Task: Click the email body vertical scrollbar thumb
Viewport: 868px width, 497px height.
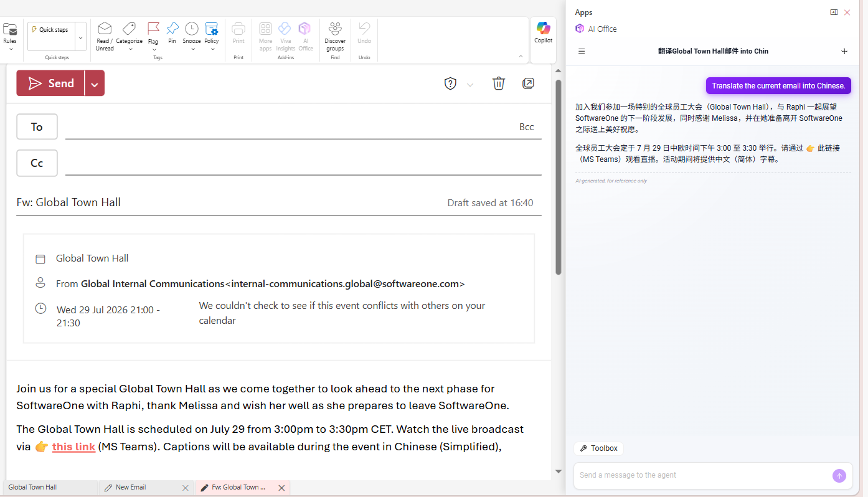Action: [x=559, y=177]
